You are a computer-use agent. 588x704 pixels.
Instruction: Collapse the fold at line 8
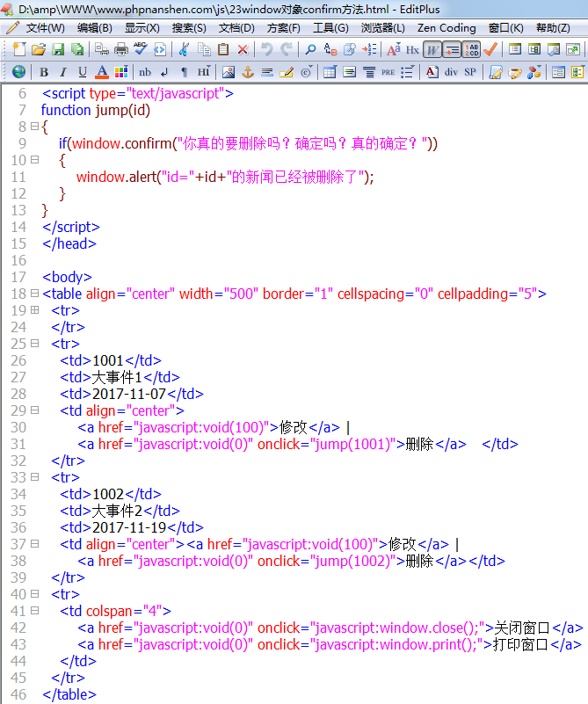(34, 127)
